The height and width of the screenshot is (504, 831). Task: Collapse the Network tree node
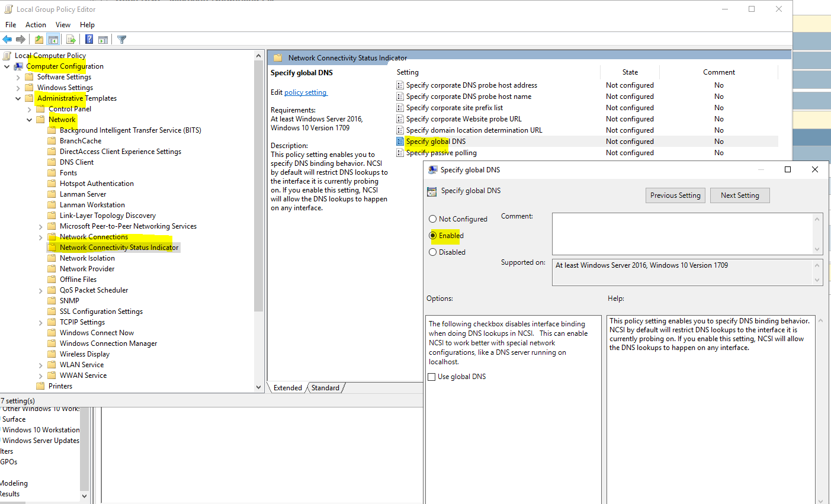(29, 120)
